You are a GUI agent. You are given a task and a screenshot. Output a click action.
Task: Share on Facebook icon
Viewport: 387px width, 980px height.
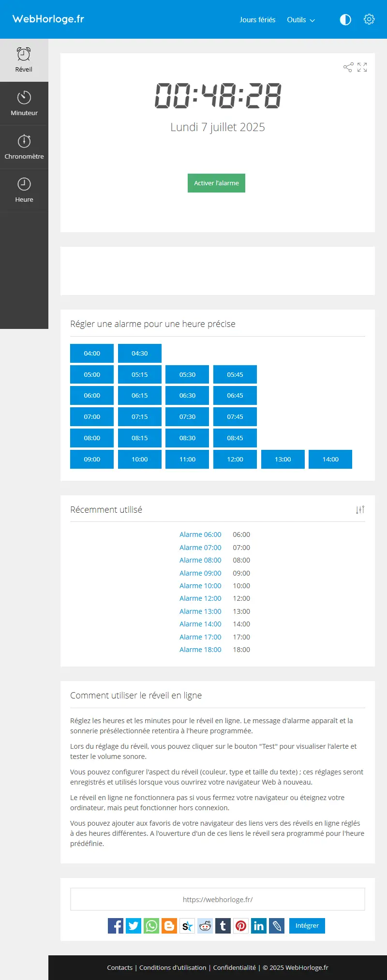116,926
